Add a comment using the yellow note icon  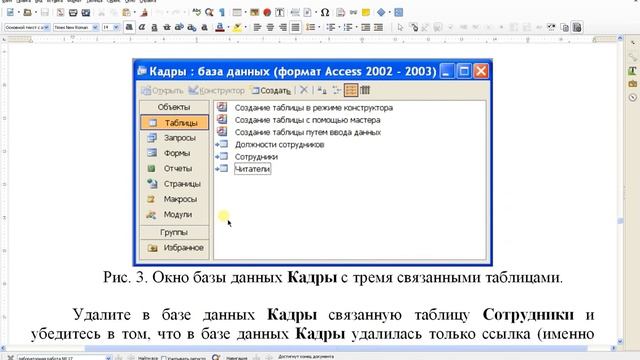pyautogui.click(x=366, y=13)
